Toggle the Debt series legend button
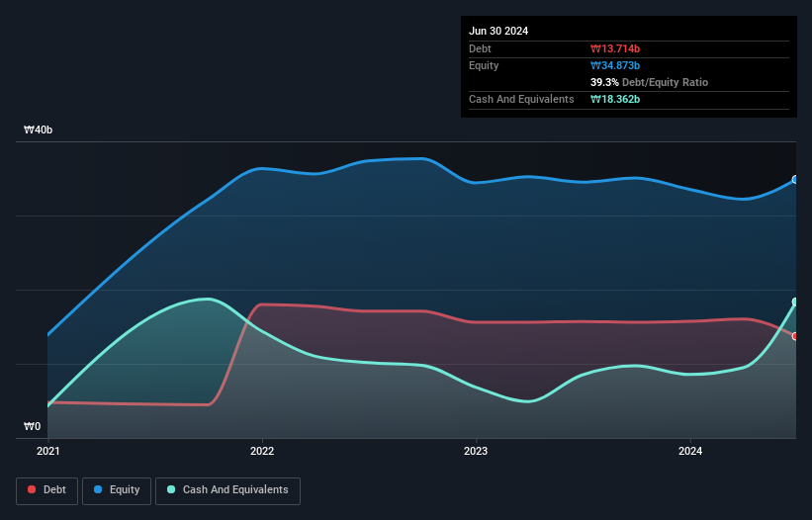The width and height of the screenshot is (812, 520). click(x=46, y=490)
